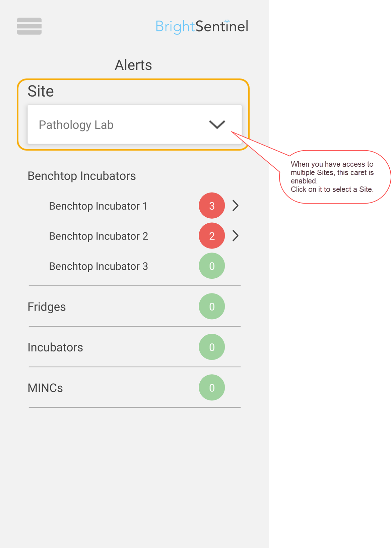
Task: Click the red 2 alerts badge
Action: 212,236
